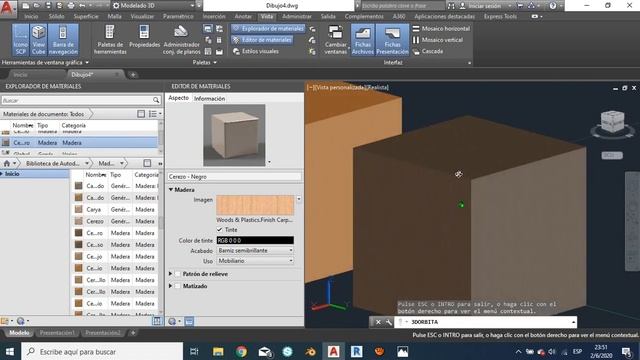The image size is (640, 360).
Task: Click the Save quick access icon
Action: tap(48, 6)
